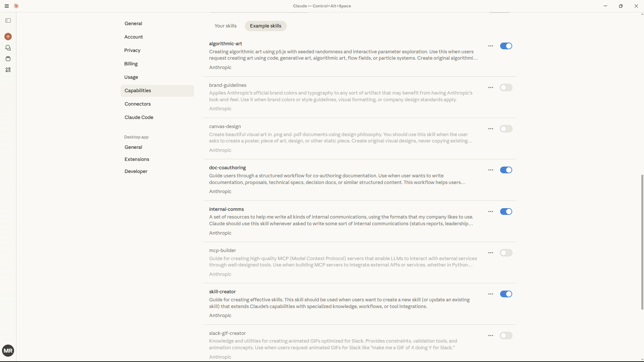Start a new chat with plus icon

point(8,37)
